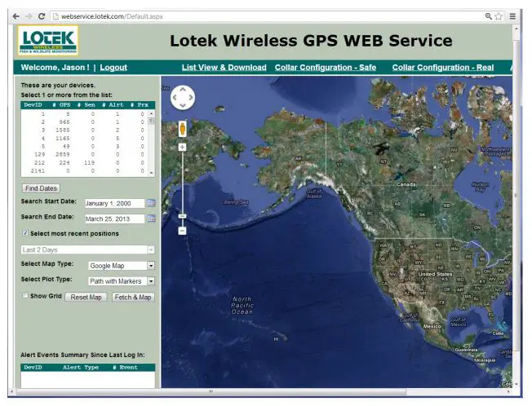Screen dimensions: 532x406
Task: Select device row with DevID 3
Action: pyautogui.click(x=85, y=130)
